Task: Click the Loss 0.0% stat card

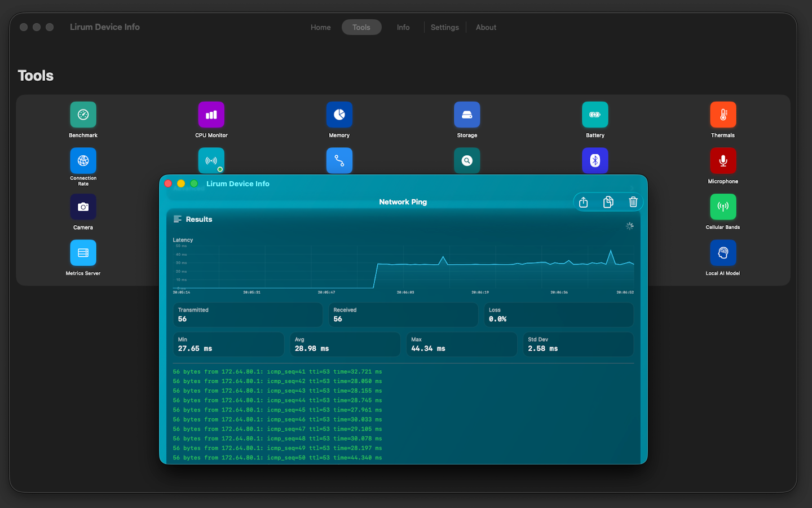Action: tap(559, 315)
